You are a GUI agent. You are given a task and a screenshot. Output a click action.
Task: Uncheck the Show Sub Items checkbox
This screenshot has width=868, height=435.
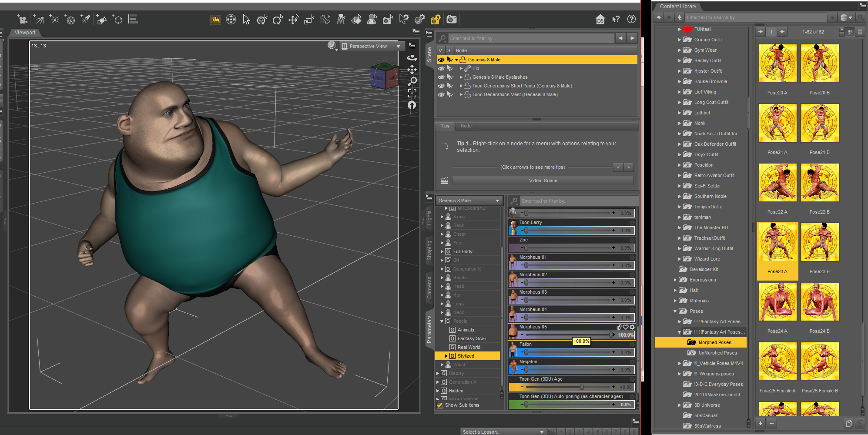[x=440, y=405]
